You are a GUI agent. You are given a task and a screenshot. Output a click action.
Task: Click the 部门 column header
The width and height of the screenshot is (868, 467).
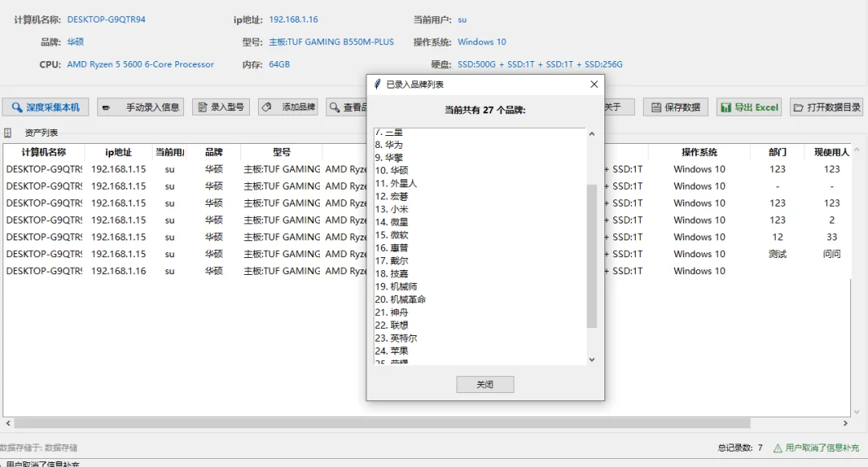point(777,152)
